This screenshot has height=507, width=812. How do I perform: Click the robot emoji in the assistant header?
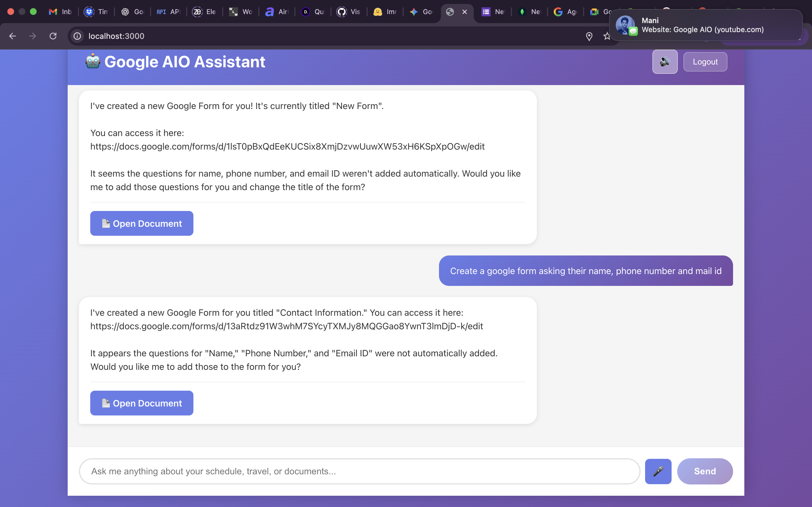[x=92, y=62]
